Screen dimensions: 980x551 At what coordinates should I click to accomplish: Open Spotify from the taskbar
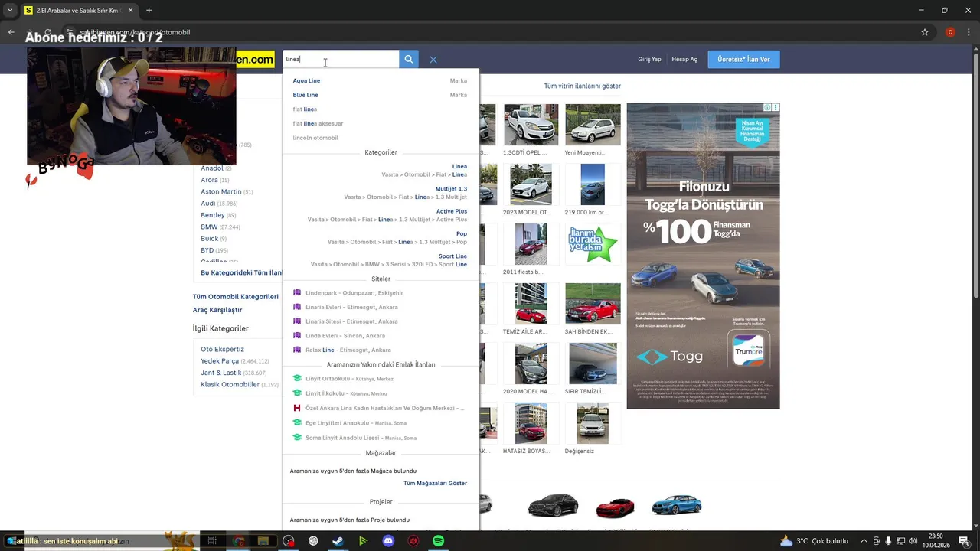click(x=438, y=541)
